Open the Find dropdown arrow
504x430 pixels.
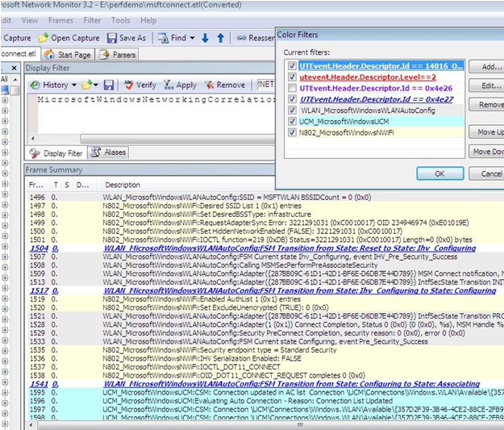(x=192, y=38)
